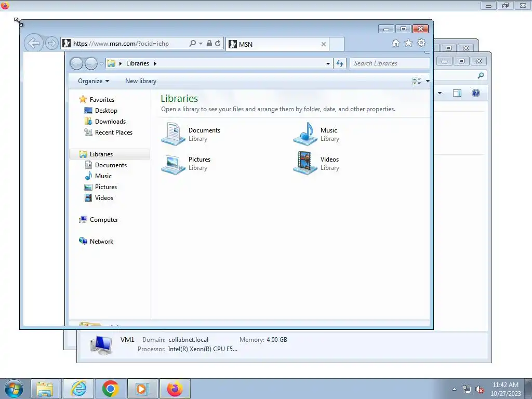532x399 pixels.
Task: Change your view icon in Explorer toolbar
Action: coord(417,81)
